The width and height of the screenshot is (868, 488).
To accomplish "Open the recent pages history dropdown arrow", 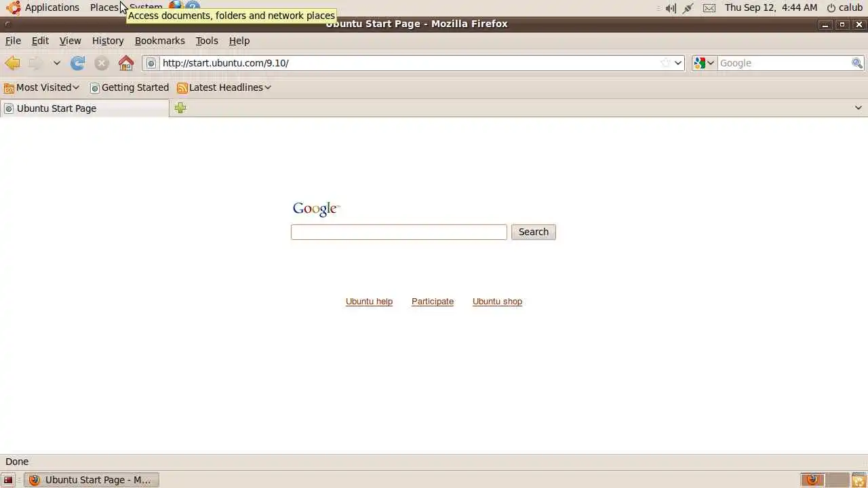I will (x=57, y=63).
